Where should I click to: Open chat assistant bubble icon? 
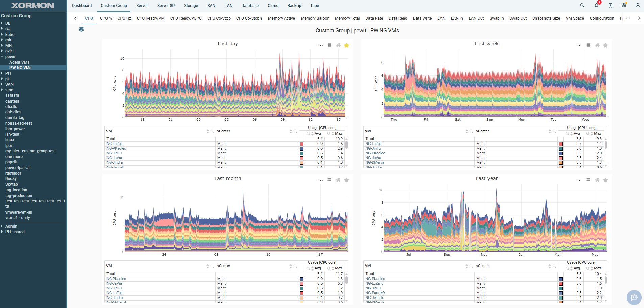pyautogui.click(x=634, y=297)
